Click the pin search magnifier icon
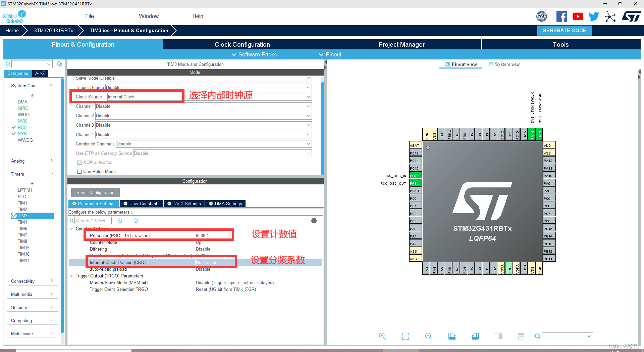The height and width of the screenshot is (352, 644). point(537,336)
